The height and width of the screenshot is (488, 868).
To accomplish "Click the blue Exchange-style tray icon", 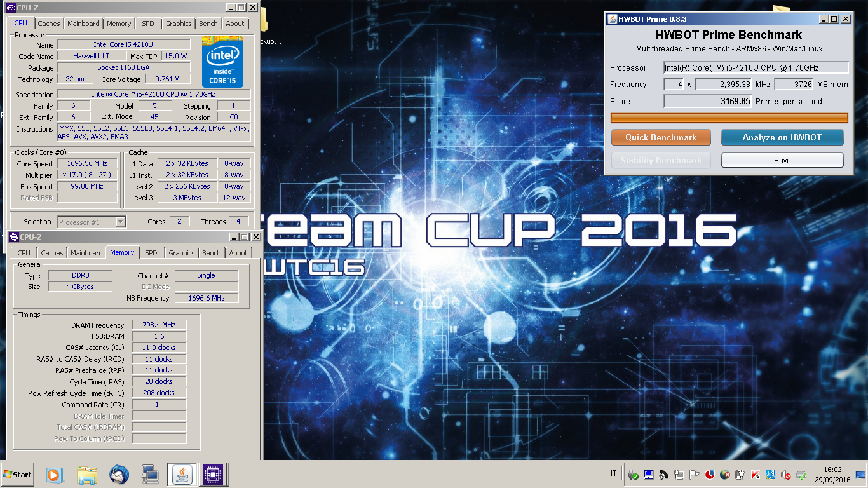I will click(x=771, y=475).
